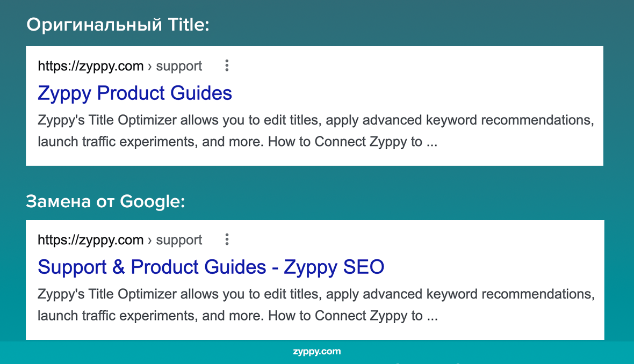The image size is (634, 364).
Task: Click the breadcrumb arrow in the original title result
Action: [150, 67]
